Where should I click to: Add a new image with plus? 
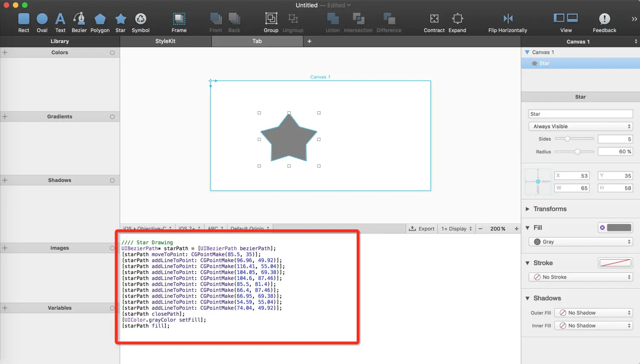(x=5, y=248)
